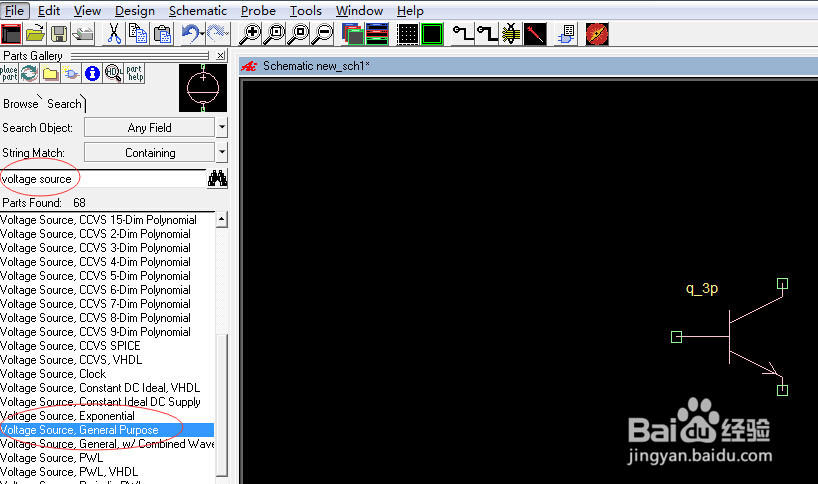
Task: Select Voltage Source, Constant Ideal DC Supply
Action: pos(100,402)
